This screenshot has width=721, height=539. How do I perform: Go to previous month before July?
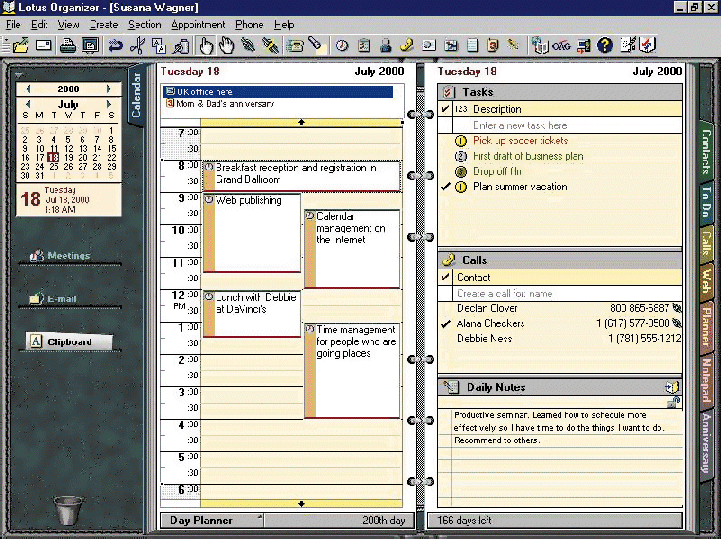[28, 103]
